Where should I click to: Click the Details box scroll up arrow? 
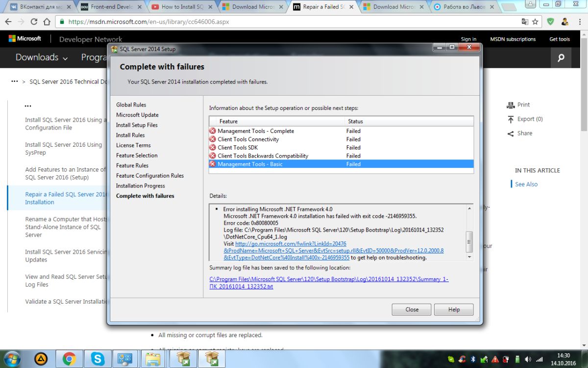click(469, 208)
